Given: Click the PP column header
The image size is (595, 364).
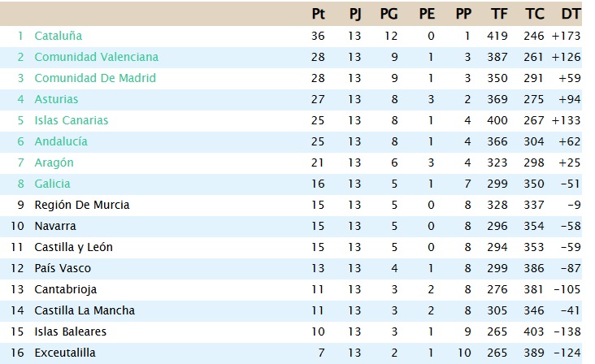Looking at the screenshot, I should click(x=463, y=14).
